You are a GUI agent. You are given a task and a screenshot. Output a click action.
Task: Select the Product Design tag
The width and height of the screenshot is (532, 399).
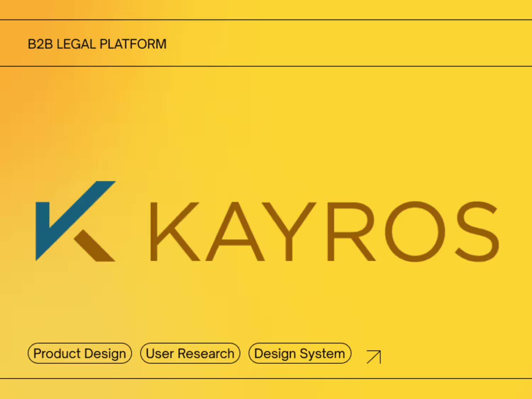(80, 353)
